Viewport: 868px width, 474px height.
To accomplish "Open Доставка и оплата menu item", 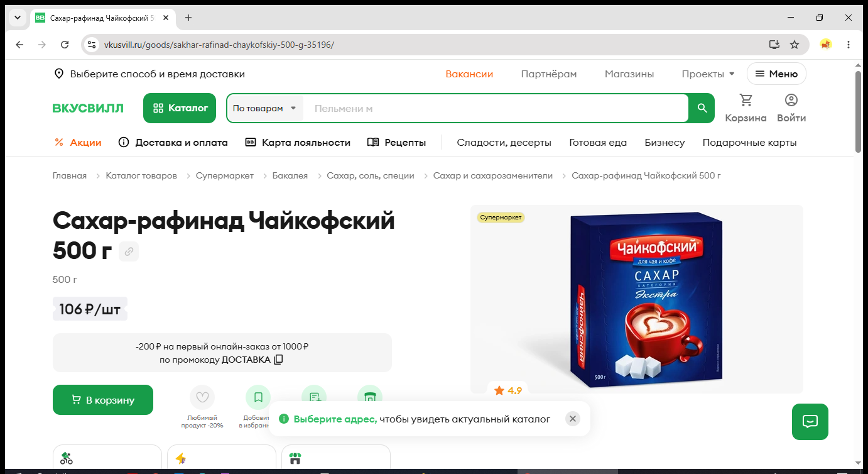I will point(173,143).
